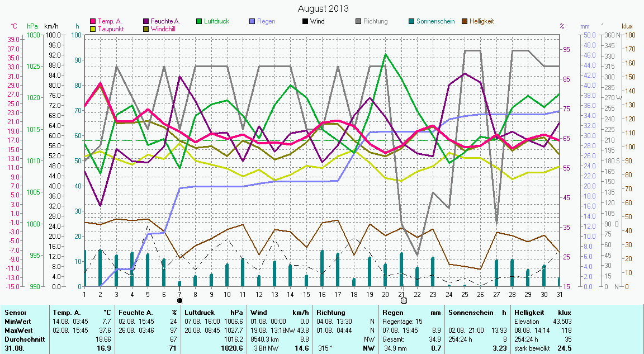Click the purple Feuchte A. legend swatch

point(146,22)
